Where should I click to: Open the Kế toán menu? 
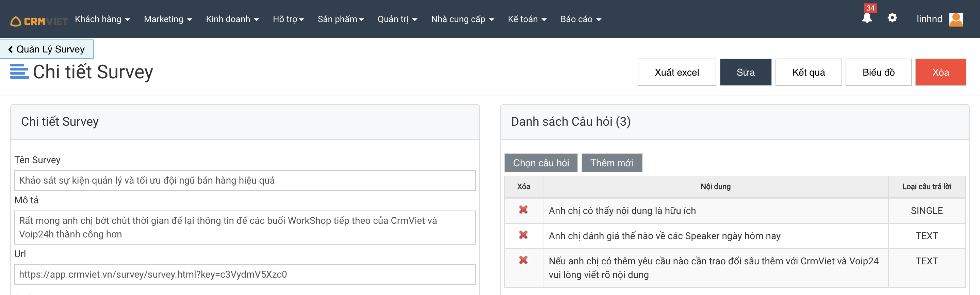527,19
